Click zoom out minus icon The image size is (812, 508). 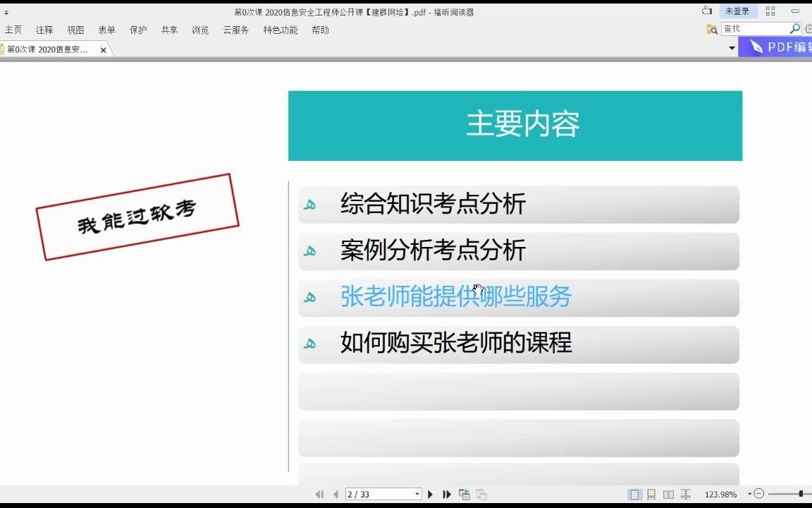pyautogui.click(x=758, y=494)
